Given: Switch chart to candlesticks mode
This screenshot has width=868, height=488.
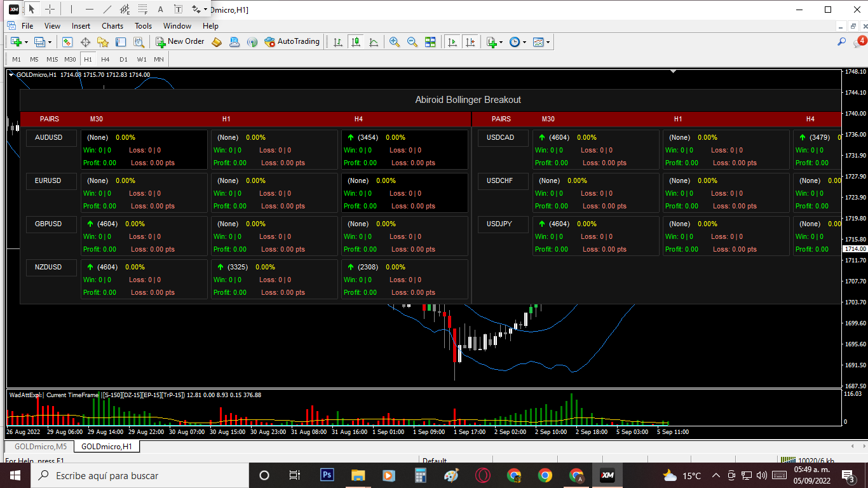Looking at the screenshot, I should pos(355,42).
